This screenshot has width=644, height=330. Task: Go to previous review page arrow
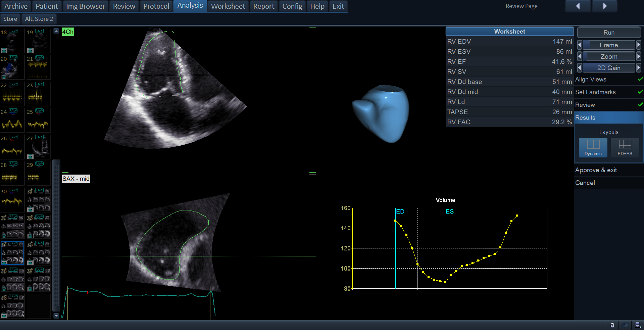[578, 6]
